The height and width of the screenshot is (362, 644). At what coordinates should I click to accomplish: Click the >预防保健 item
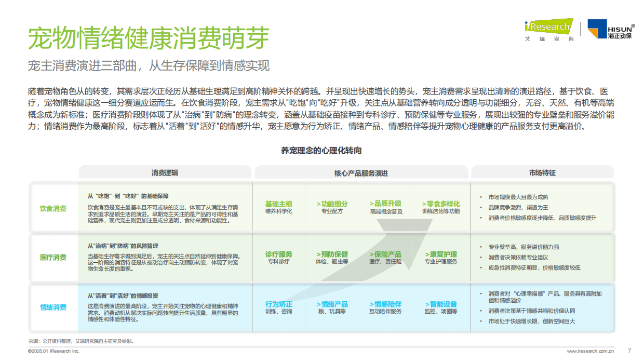[332, 254]
